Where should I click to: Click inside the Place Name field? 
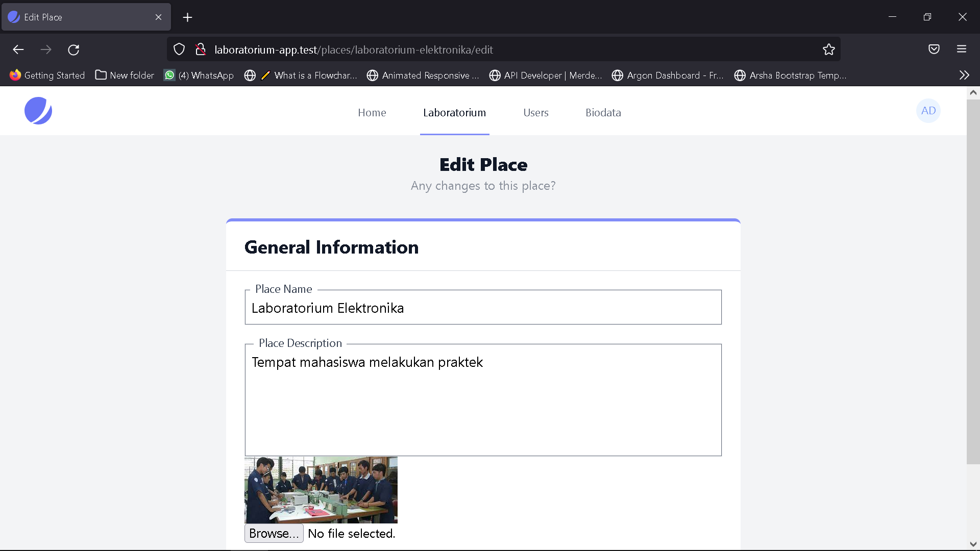[483, 307]
